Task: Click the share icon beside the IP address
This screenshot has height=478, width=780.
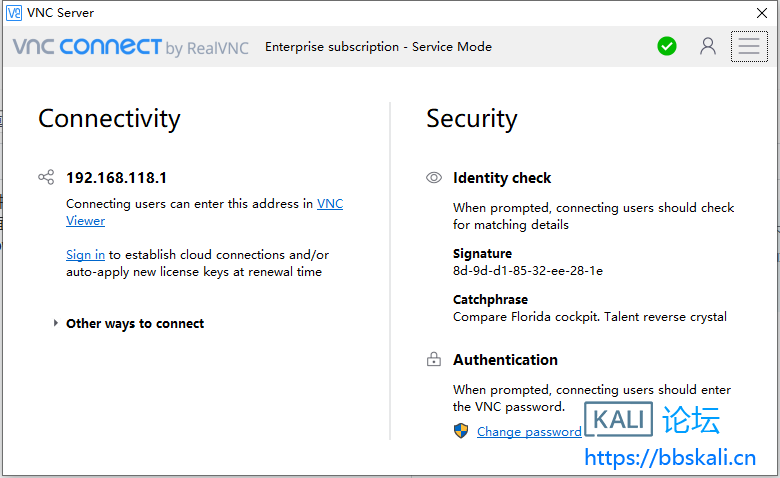Action: coord(46,178)
